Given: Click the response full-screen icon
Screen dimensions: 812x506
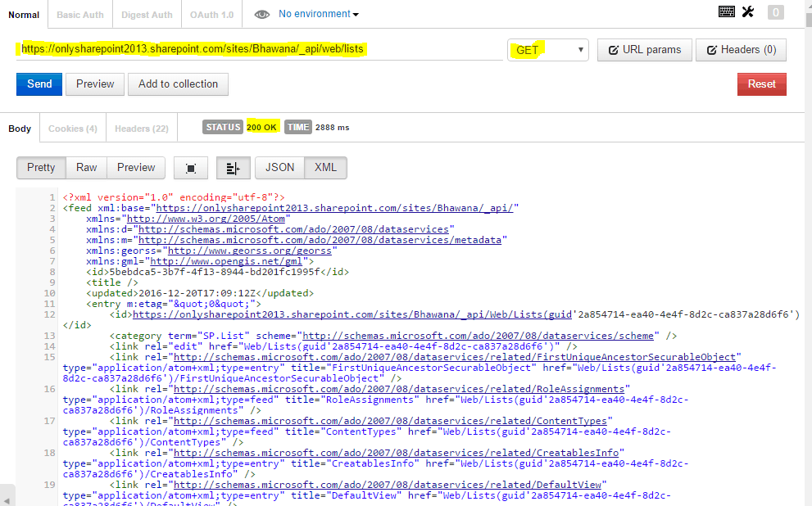Looking at the screenshot, I should (190, 167).
